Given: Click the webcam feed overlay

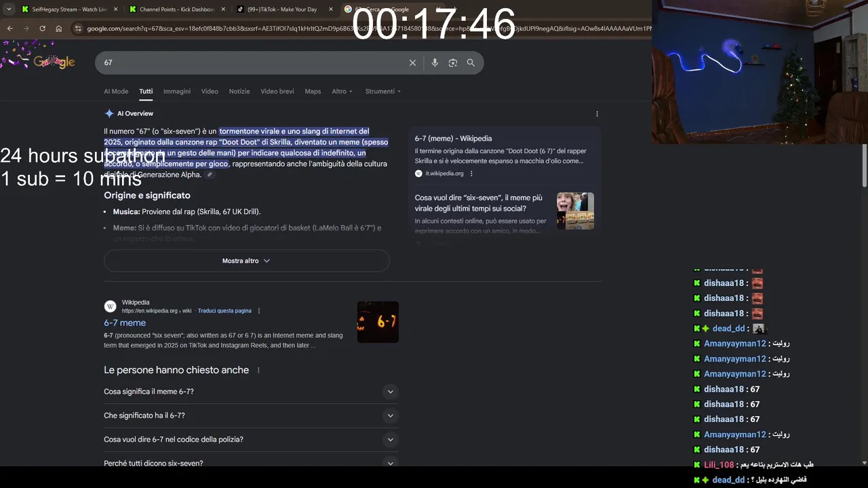Looking at the screenshot, I should (x=759, y=72).
